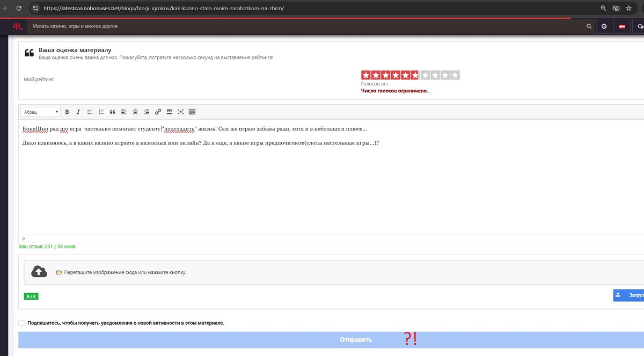Screen dimensions: 644x356
Task: Reload the page in the browser
Action: (19, 9)
